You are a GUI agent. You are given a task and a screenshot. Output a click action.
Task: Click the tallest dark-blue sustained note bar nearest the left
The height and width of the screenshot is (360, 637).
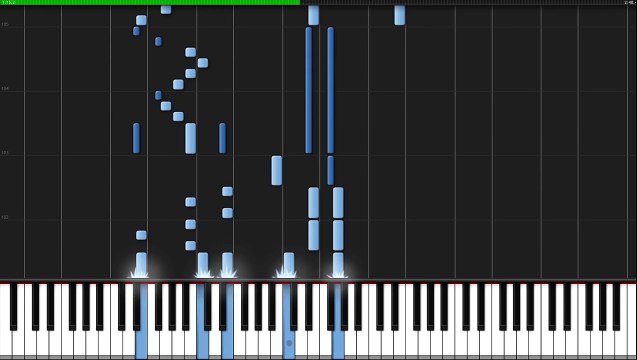[x=309, y=90]
